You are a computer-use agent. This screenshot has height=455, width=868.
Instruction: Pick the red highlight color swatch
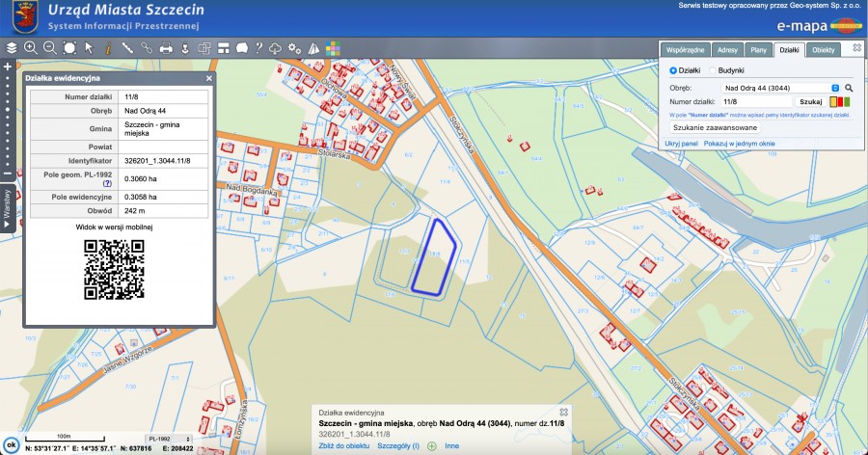pos(840,101)
